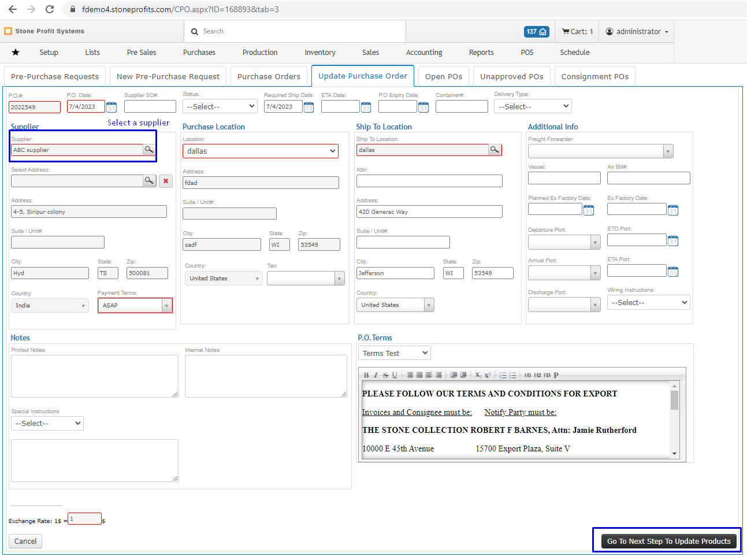
Task: Click the Container# input field
Action: [x=462, y=106]
